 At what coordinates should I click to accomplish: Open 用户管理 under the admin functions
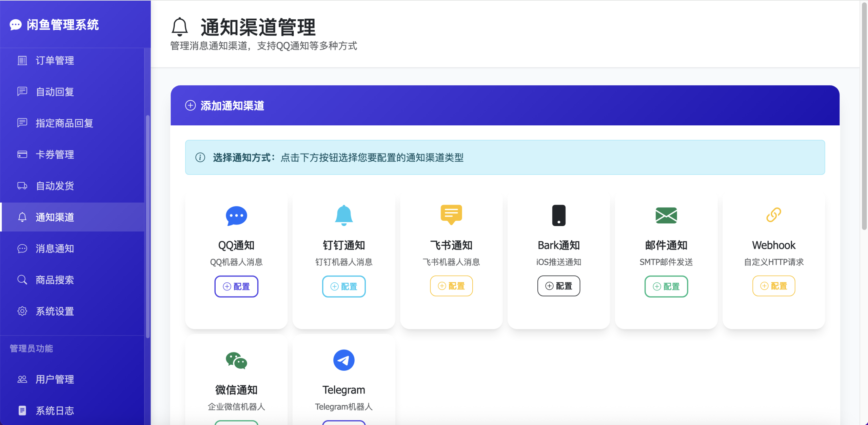coord(55,379)
